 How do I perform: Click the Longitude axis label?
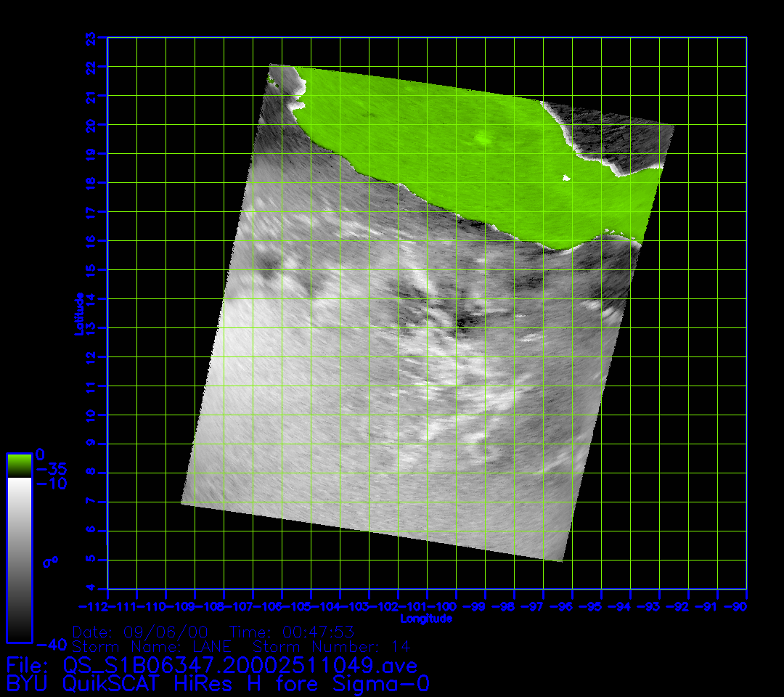tap(426, 619)
